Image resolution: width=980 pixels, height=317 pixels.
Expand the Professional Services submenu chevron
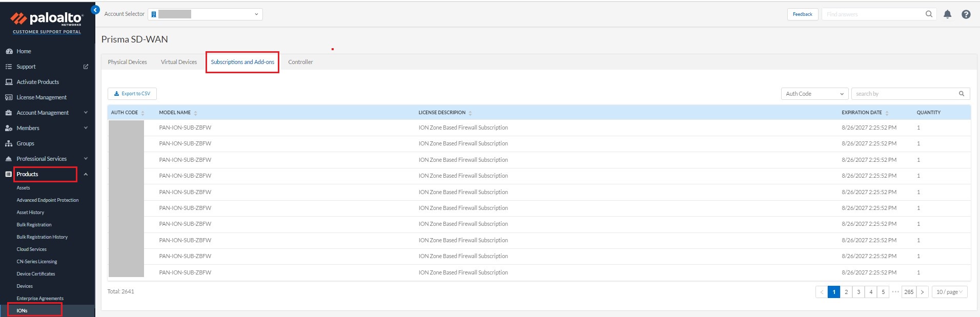coord(86,159)
